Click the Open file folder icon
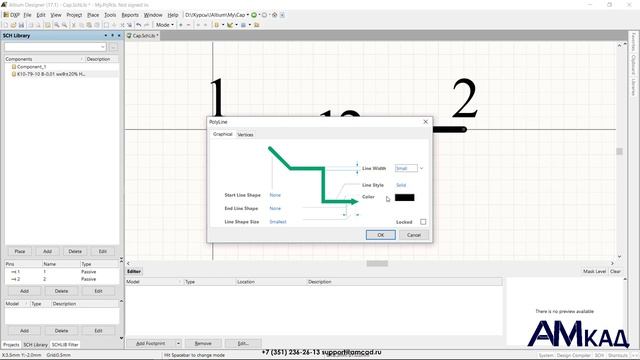This screenshot has width=640, height=360. (13, 25)
